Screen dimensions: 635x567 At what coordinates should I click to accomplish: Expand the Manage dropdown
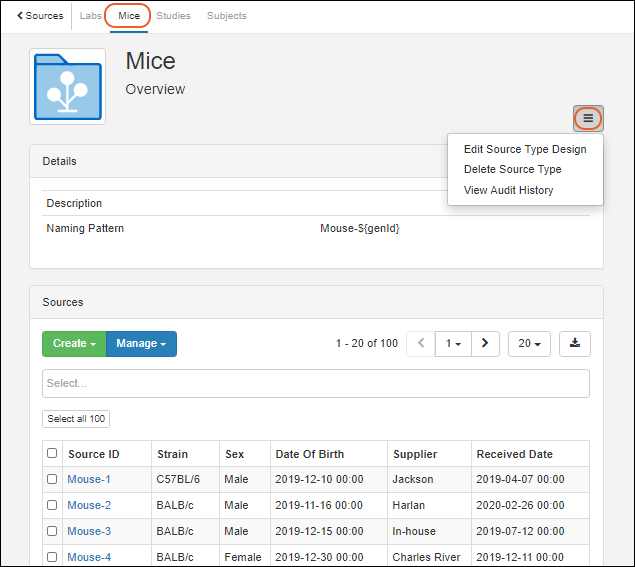tap(141, 343)
